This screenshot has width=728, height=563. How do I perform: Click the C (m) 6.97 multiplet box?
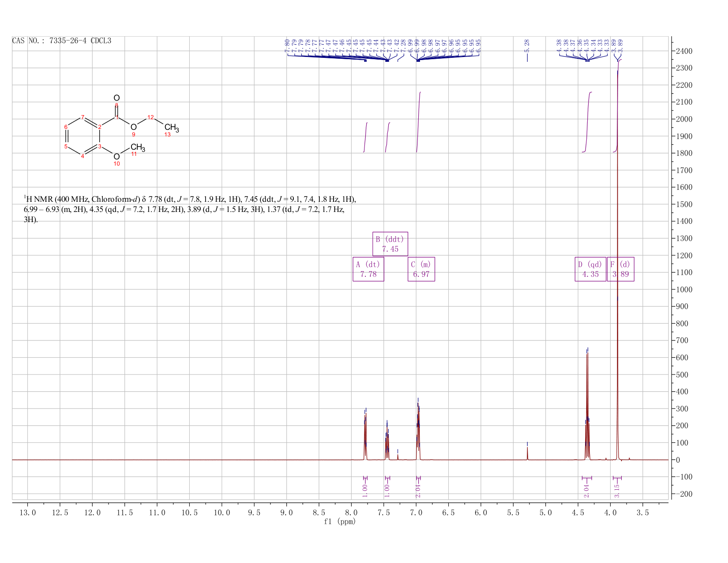(x=421, y=269)
